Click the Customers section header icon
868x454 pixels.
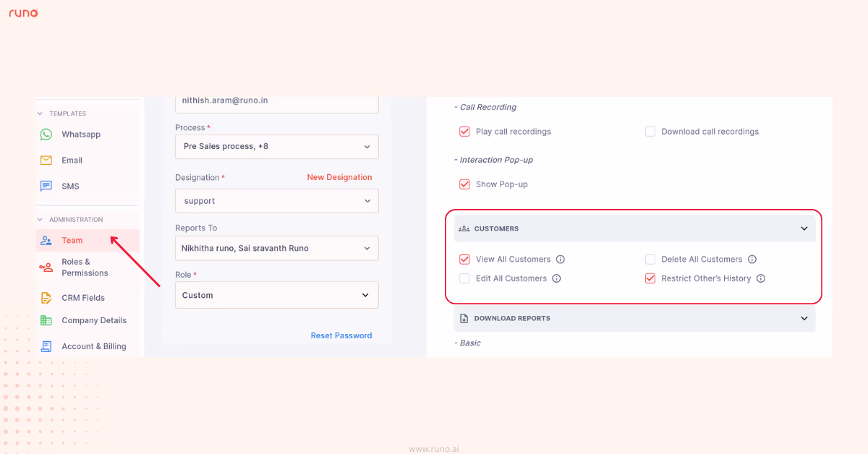[x=463, y=228]
